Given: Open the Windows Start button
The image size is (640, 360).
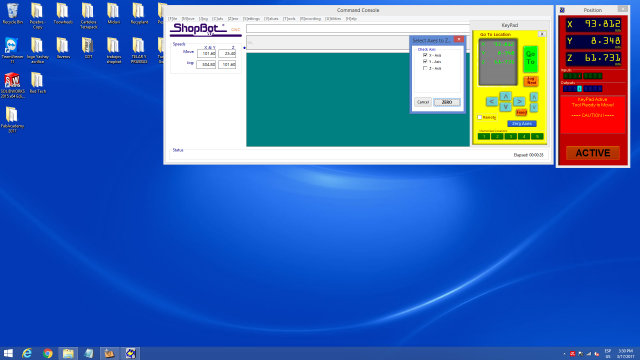Looking at the screenshot, I should pos(8,353).
